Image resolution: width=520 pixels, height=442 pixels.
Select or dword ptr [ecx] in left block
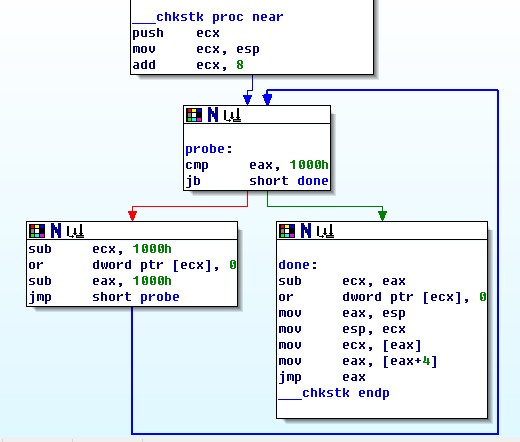click(132, 265)
